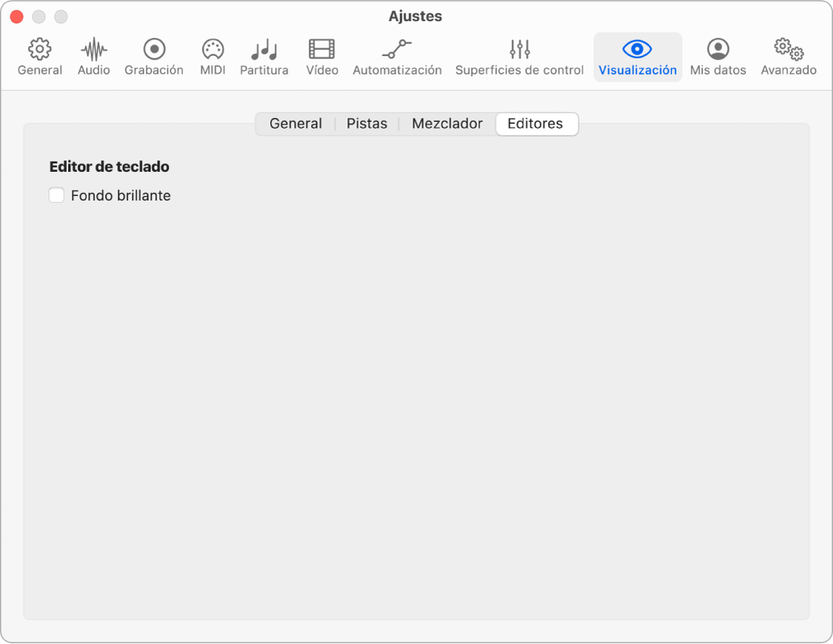Select the Vídeo film strip icon

[x=322, y=50]
